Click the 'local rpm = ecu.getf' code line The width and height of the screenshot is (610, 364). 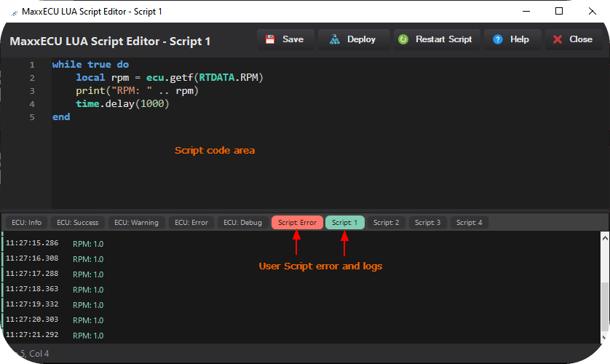click(170, 78)
